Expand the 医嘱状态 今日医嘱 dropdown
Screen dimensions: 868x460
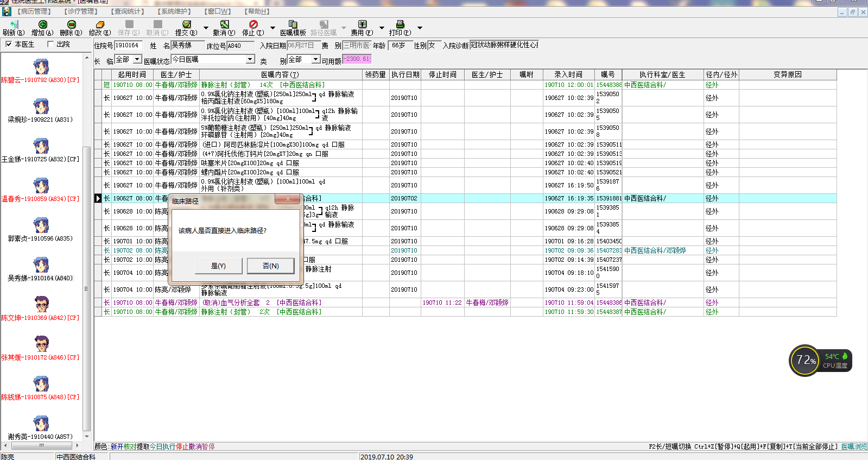250,59
